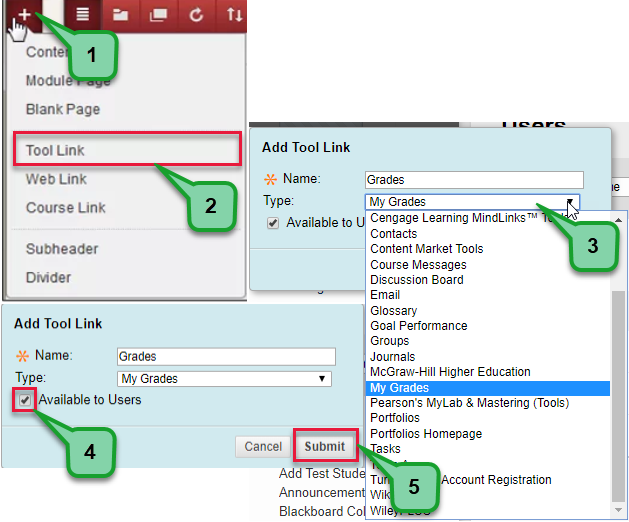
Task: Select Glossary option in Type list
Action: coord(394,311)
